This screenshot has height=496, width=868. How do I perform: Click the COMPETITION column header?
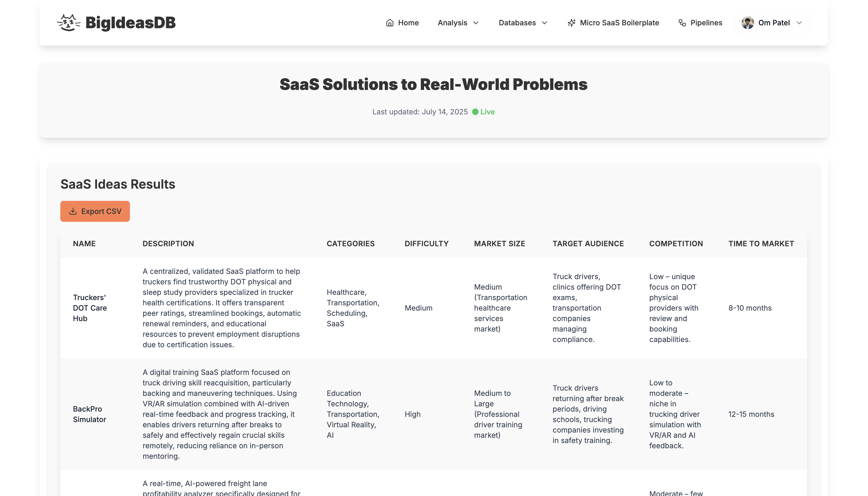pos(676,244)
